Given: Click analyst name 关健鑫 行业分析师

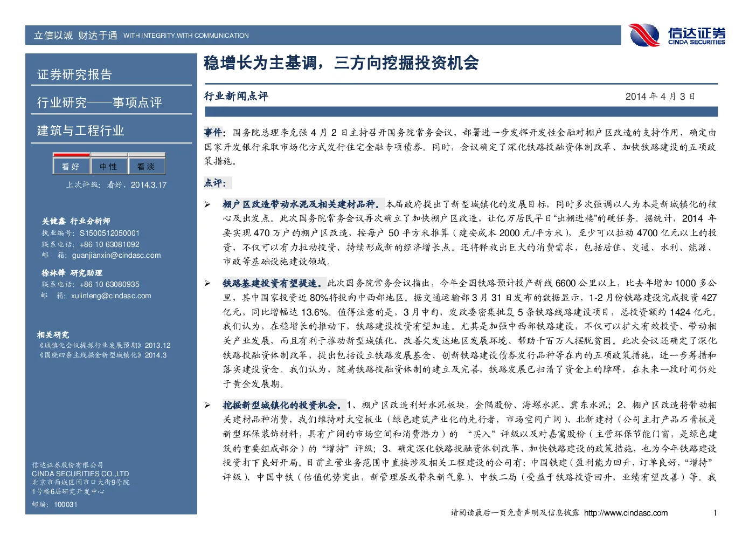Looking at the screenshot, I should (x=76, y=221).
